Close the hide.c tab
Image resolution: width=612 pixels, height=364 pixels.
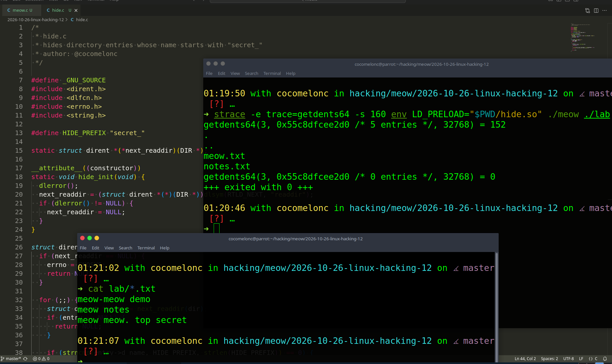click(76, 10)
